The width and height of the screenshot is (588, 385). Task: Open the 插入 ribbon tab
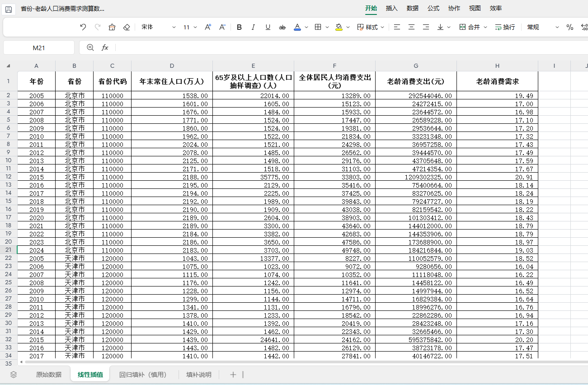392,8
